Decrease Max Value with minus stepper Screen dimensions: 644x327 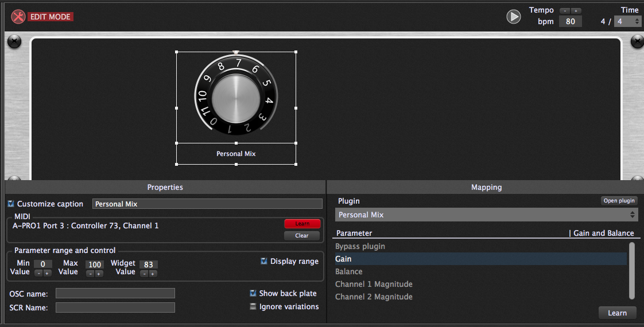click(x=90, y=274)
